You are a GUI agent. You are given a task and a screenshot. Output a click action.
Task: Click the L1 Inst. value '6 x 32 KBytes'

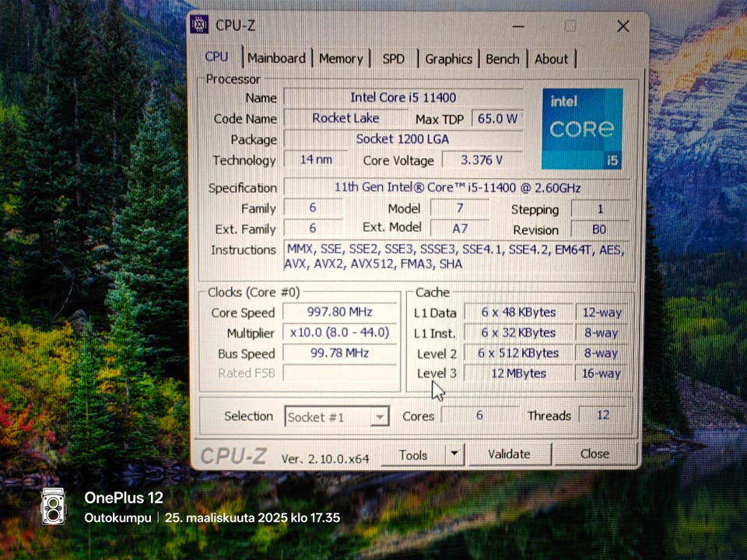(x=518, y=333)
